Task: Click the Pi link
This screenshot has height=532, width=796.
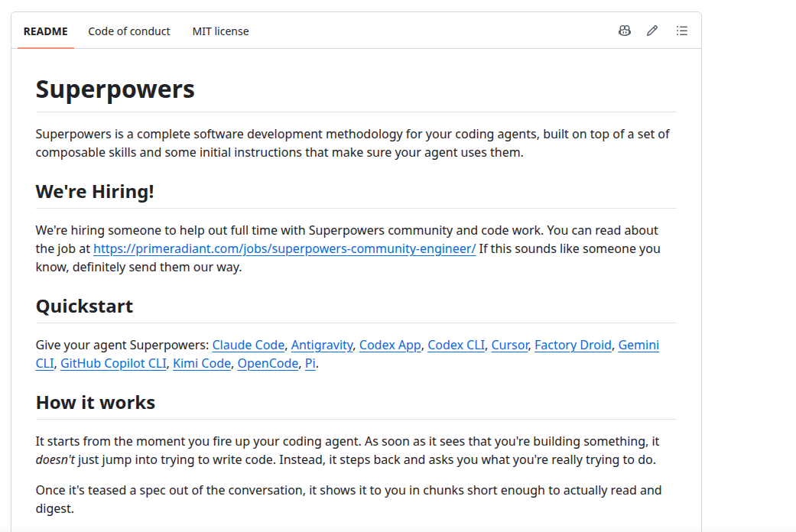Action: 310,364
